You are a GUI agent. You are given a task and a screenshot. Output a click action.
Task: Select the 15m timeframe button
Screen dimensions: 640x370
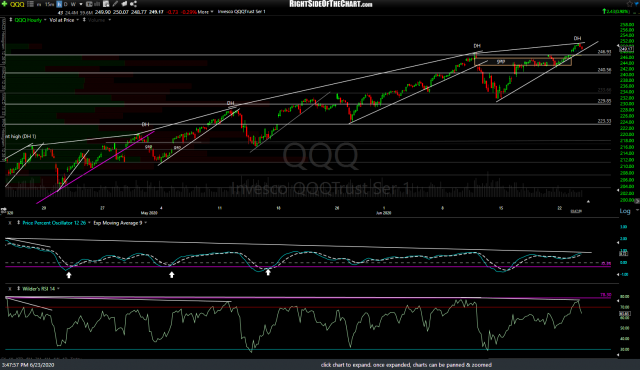49,4
